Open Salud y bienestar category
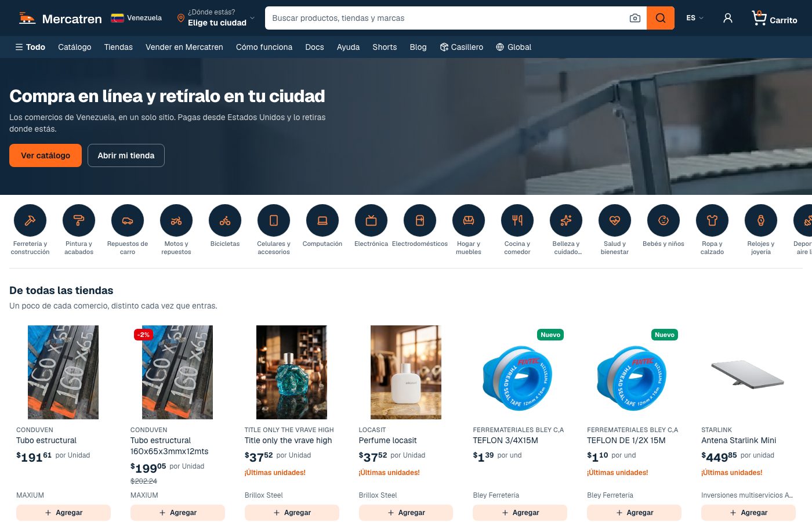This screenshot has height=522, width=812. (x=615, y=230)
